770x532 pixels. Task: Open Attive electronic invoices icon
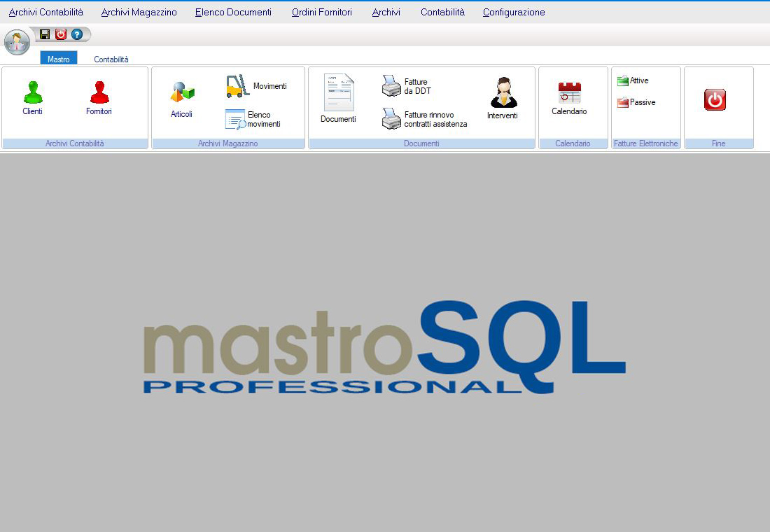pos(623,80)
